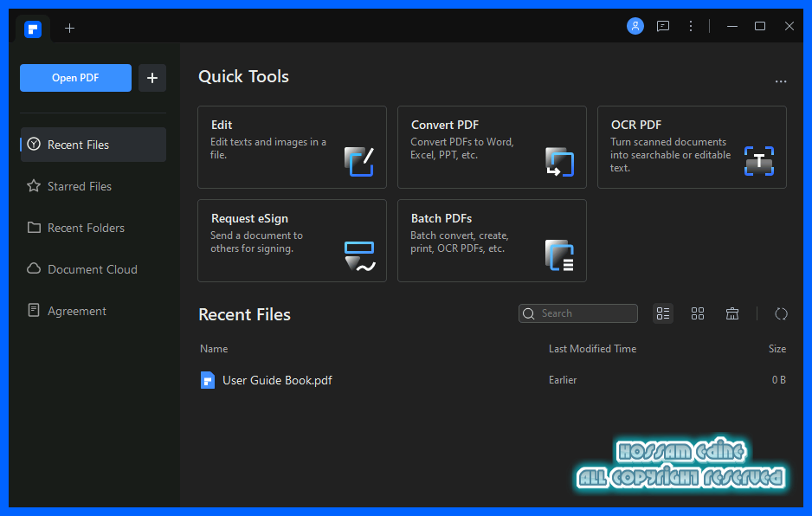
Task: Open the title bar three-dot menu
Action: (x=690, y=26)
